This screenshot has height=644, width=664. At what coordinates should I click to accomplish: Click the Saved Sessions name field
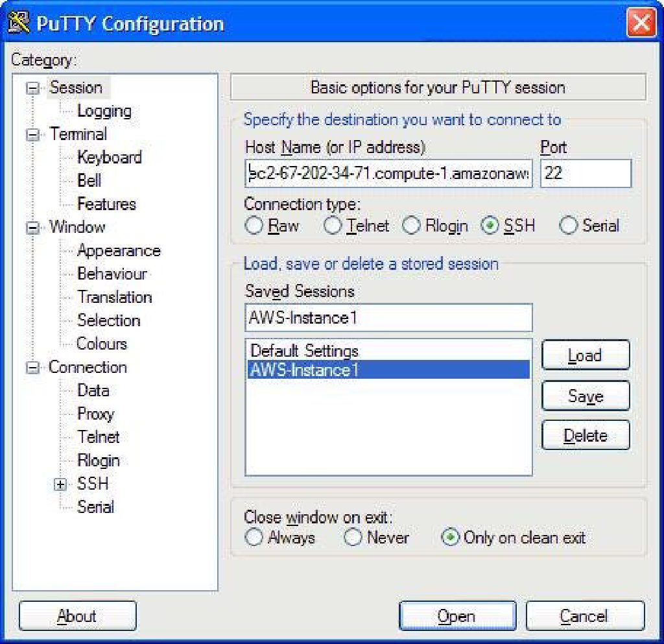(388, 318)
